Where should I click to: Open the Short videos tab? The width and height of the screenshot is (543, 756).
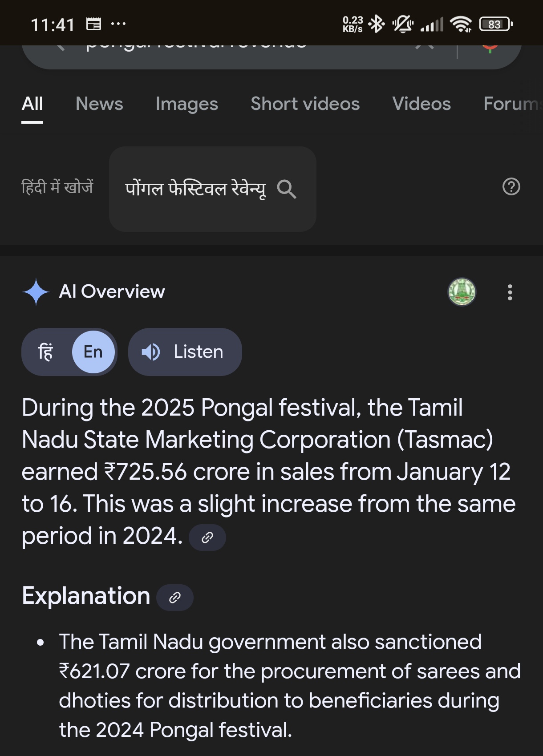click(305, 104)
